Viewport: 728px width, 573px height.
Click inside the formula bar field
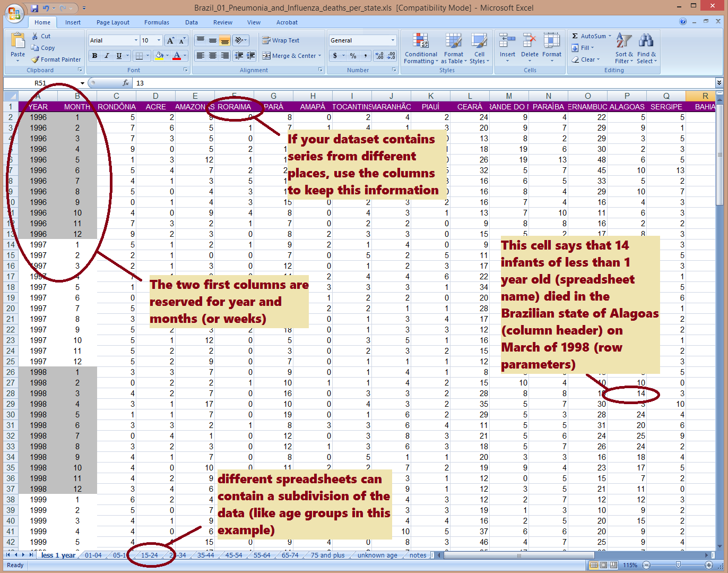point(423,83)
